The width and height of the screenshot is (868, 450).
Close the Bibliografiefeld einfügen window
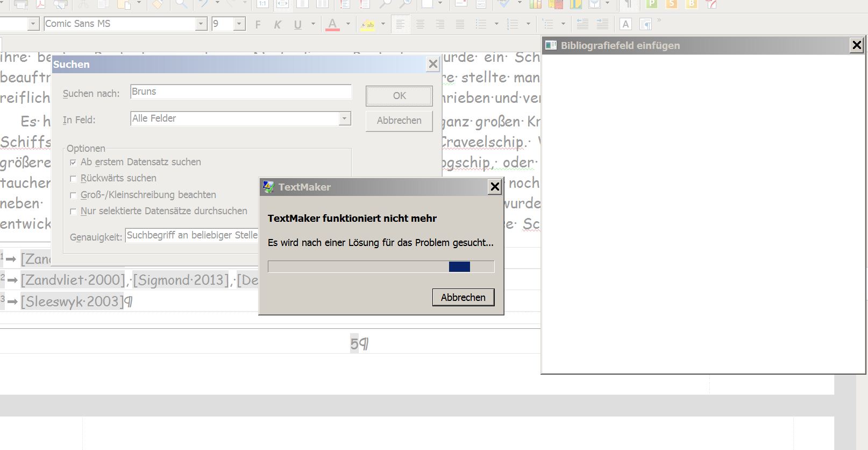point(857,45)
